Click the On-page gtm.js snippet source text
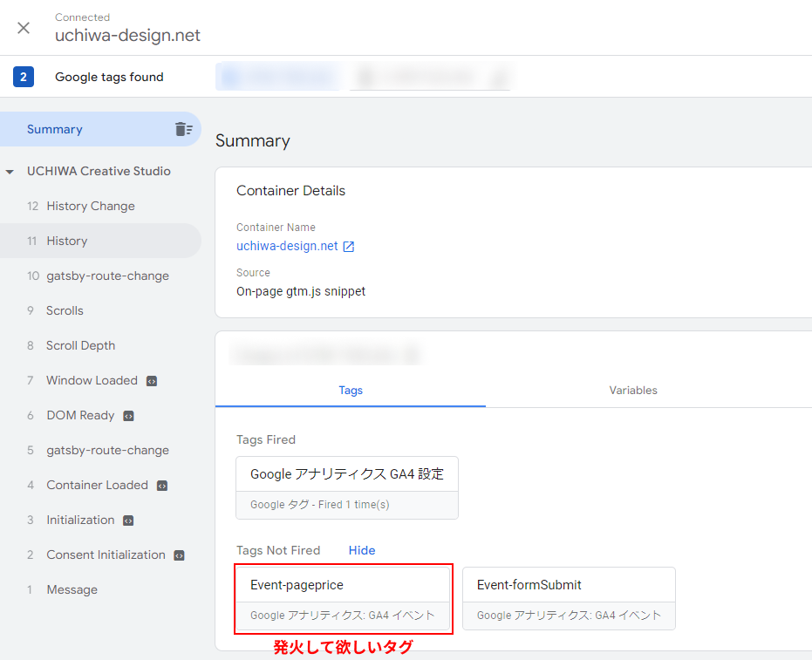The image size is (812, 660). coord(301,291)
